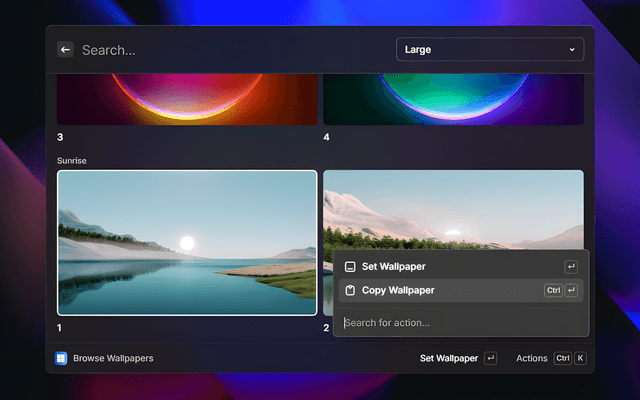Click the chevron in the size dropdown
The height and width of the screenshot is (400, 640).
572,49
